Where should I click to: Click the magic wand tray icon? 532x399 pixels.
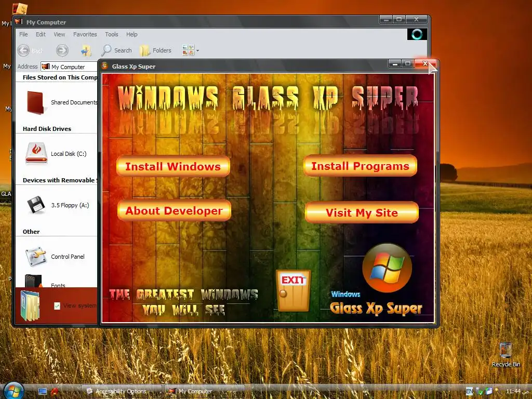[x=498, y=391]
